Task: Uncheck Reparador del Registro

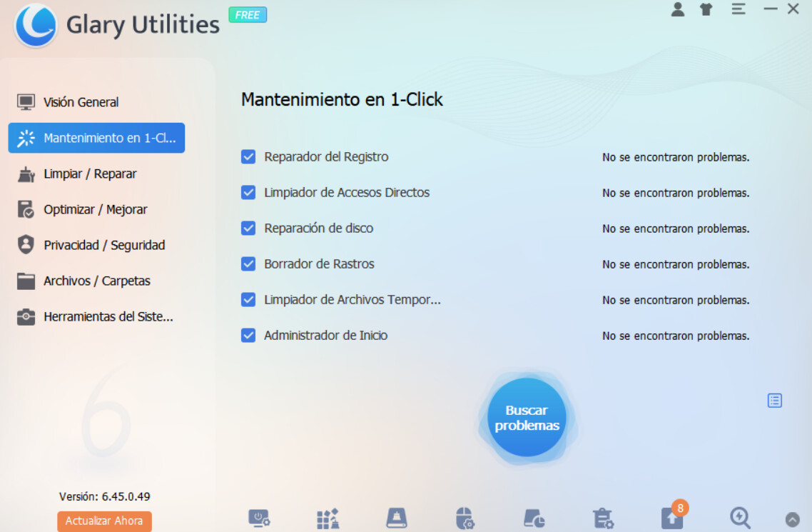Action: tap(248, 156)
